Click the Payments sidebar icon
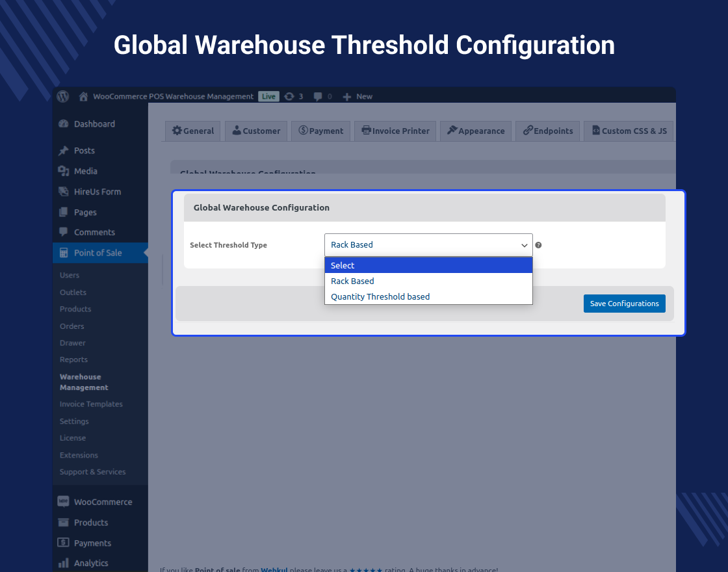Viewport: 728px width, 572px height. point(64,543)
